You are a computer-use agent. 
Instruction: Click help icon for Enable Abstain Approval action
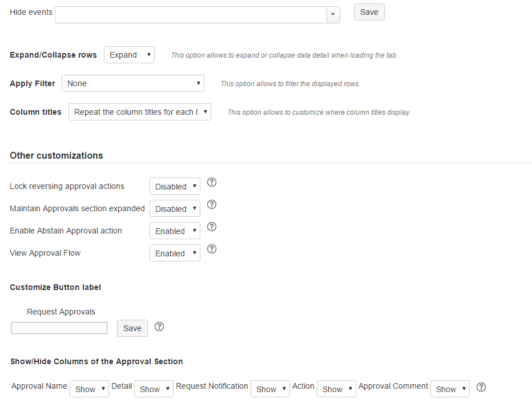211,227
